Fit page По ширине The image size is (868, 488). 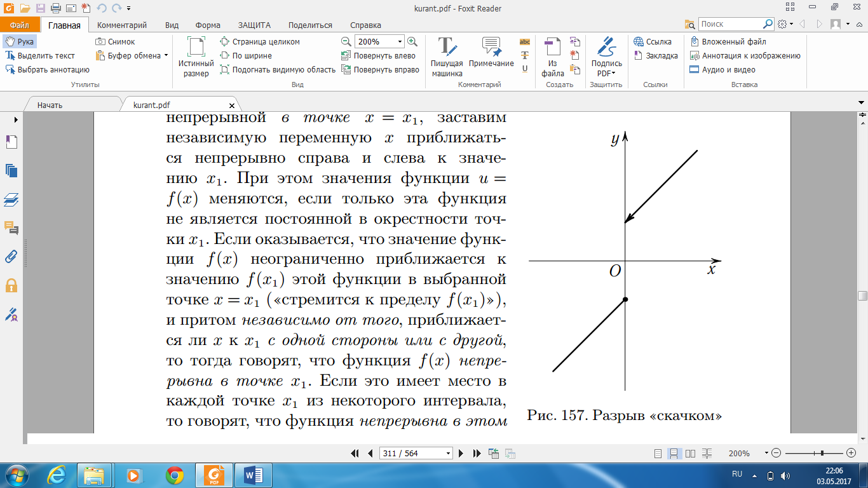click(x=247, y=56)
